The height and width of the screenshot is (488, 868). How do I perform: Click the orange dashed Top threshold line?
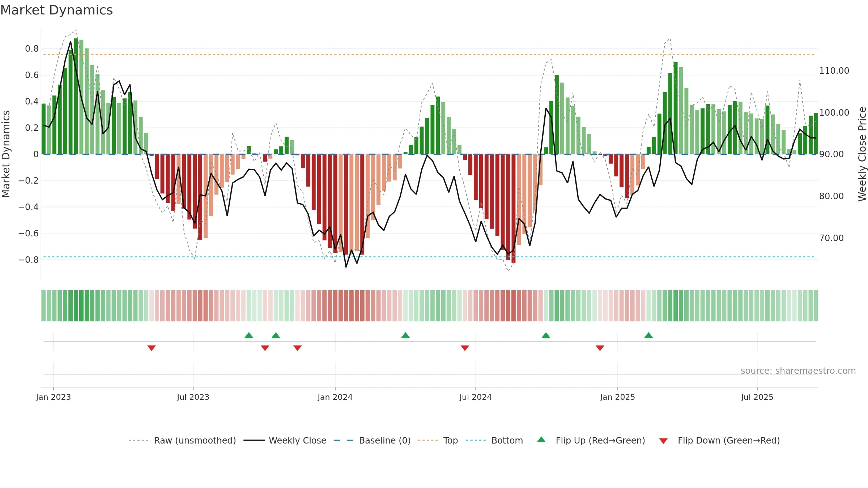[429, 55]
